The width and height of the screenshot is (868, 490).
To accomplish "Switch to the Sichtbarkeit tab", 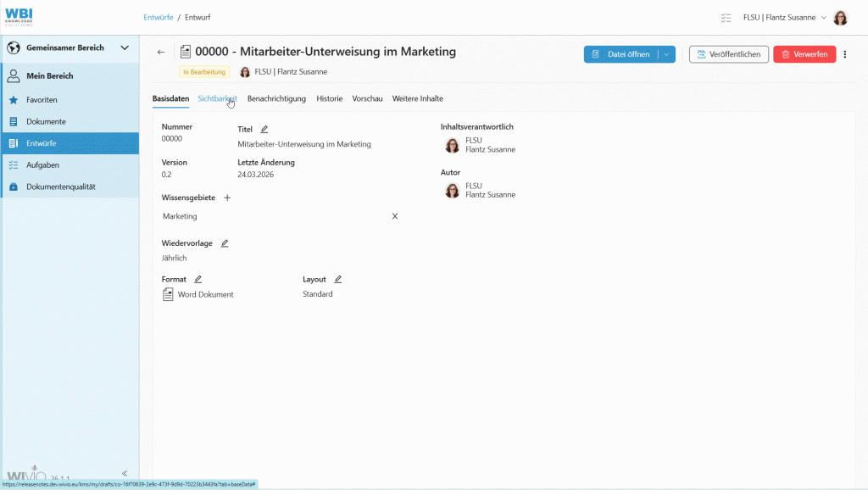I will 218,98.
